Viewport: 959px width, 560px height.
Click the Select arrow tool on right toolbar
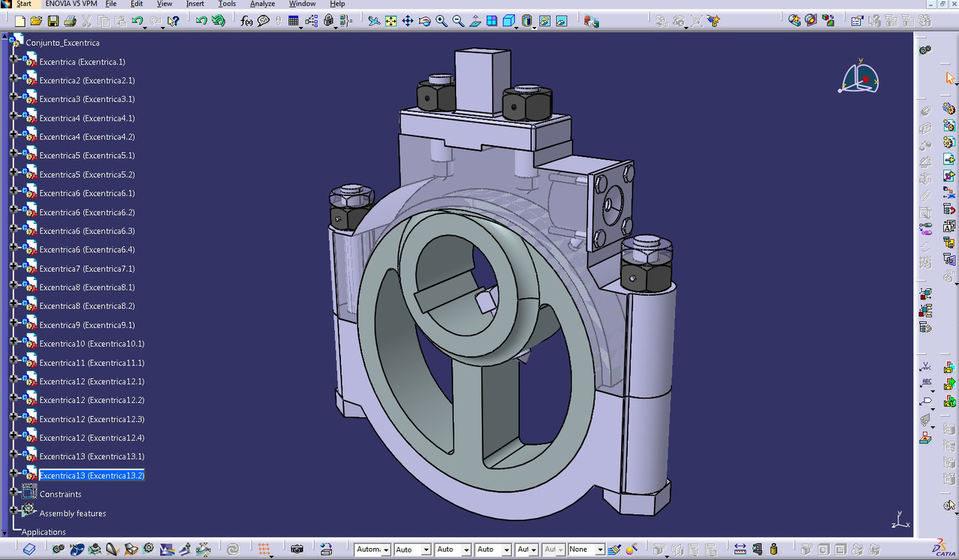click(950, 78)
